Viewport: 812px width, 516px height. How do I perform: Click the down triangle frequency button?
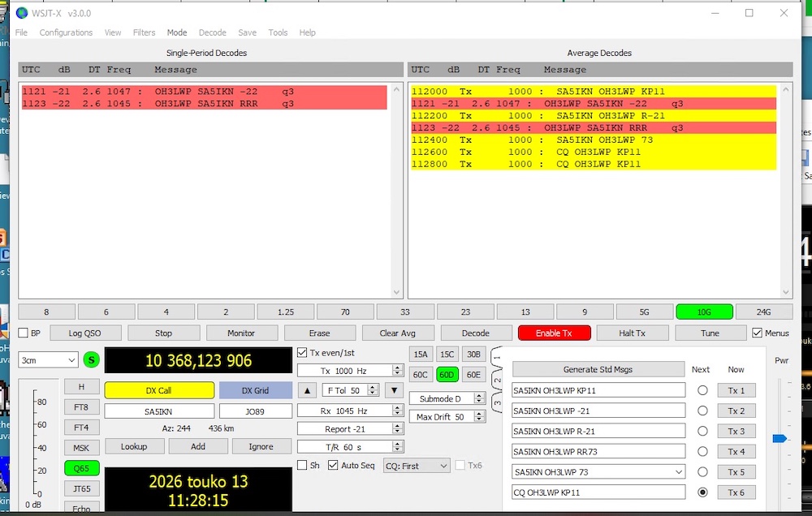click(x=394, y=390)
